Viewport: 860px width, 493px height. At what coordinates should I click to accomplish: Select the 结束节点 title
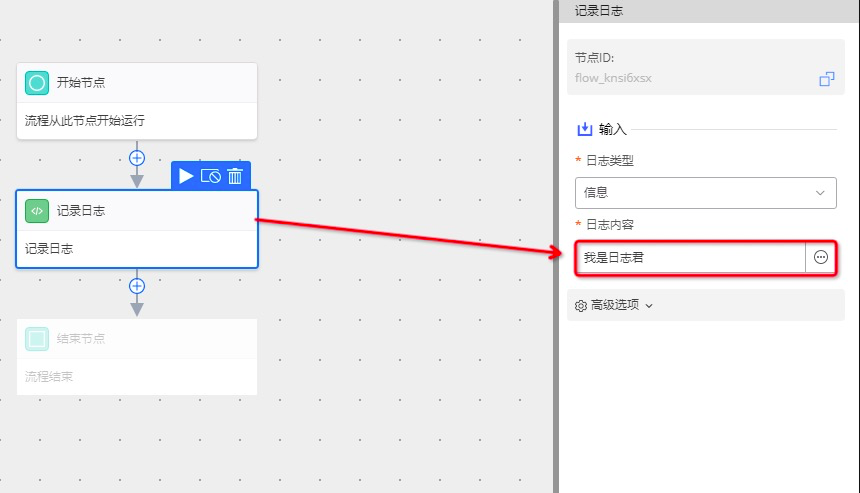(81, 338)
